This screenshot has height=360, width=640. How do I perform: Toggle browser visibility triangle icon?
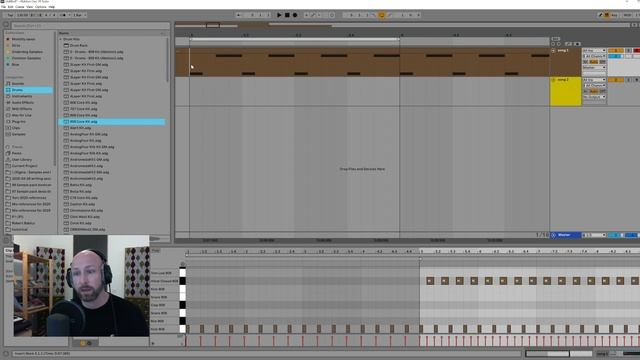coord(7,25)
